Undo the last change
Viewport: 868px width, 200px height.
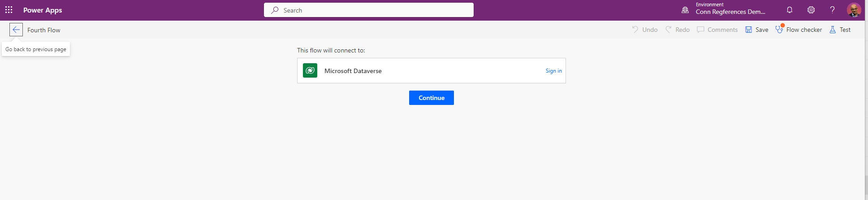click(645, 30)
